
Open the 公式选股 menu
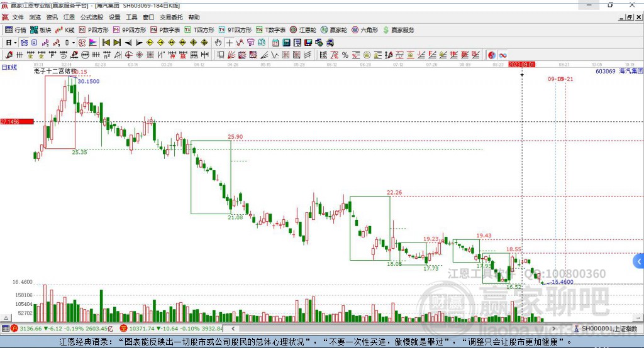click(92, 17)
